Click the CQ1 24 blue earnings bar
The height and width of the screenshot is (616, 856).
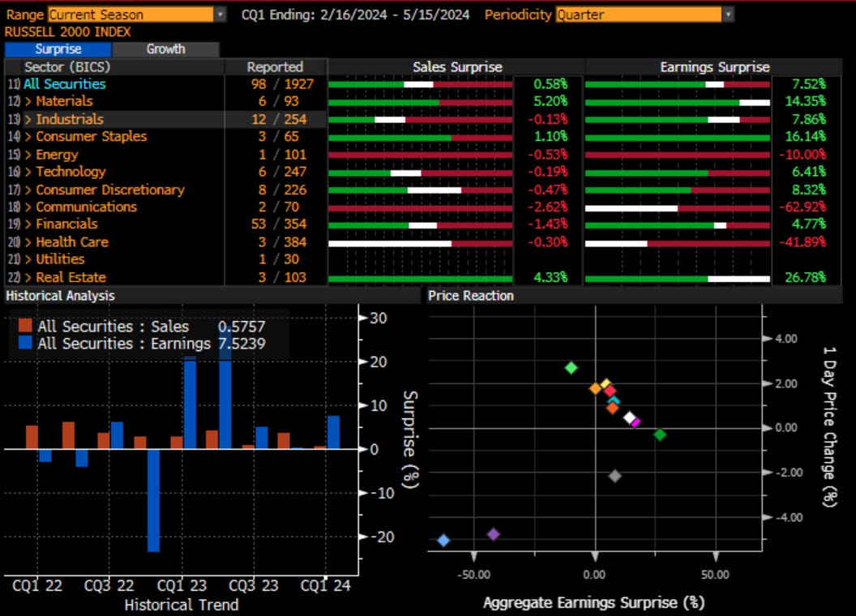tap(333, 433)
